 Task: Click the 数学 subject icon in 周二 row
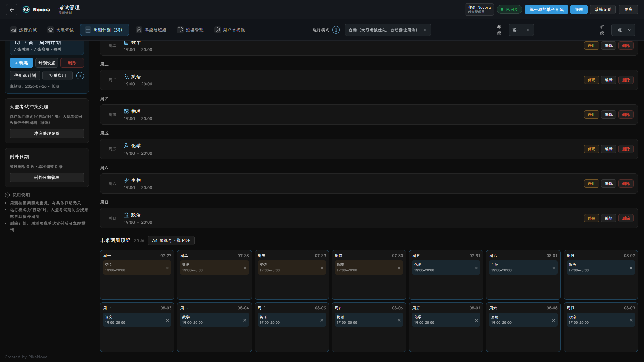126,43
